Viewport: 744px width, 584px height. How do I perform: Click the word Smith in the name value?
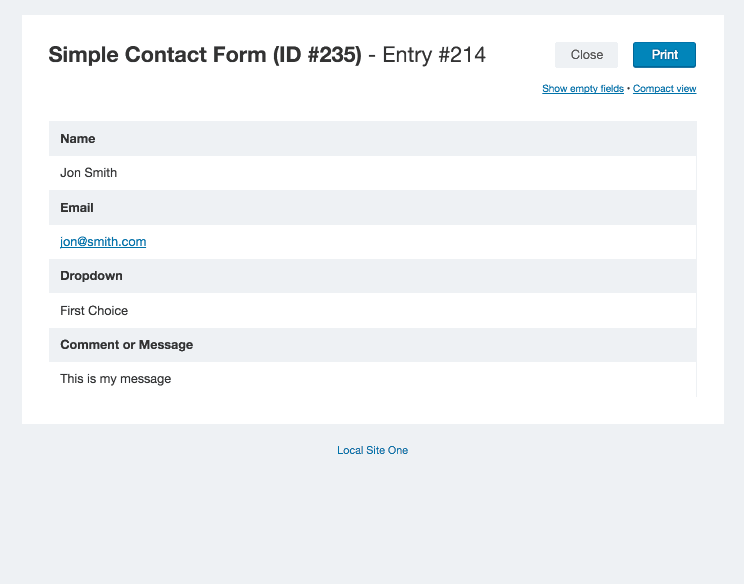pyautogui.click(x=101, y=173)
